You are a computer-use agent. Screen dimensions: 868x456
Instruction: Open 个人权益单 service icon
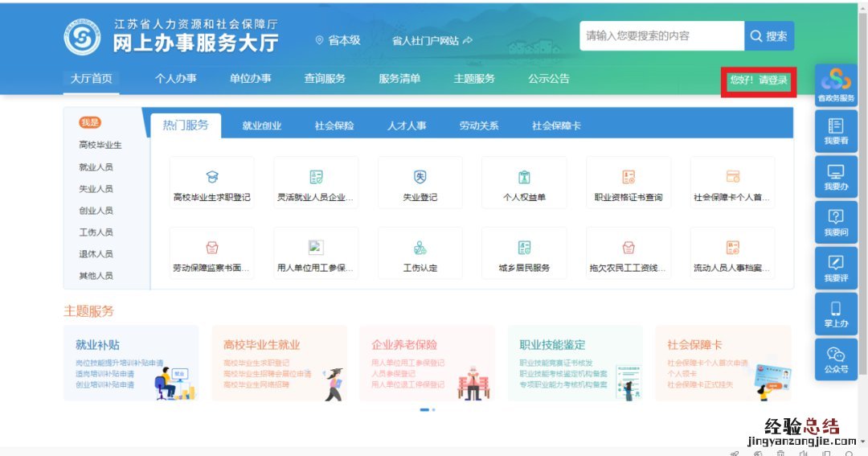point(524,178)
